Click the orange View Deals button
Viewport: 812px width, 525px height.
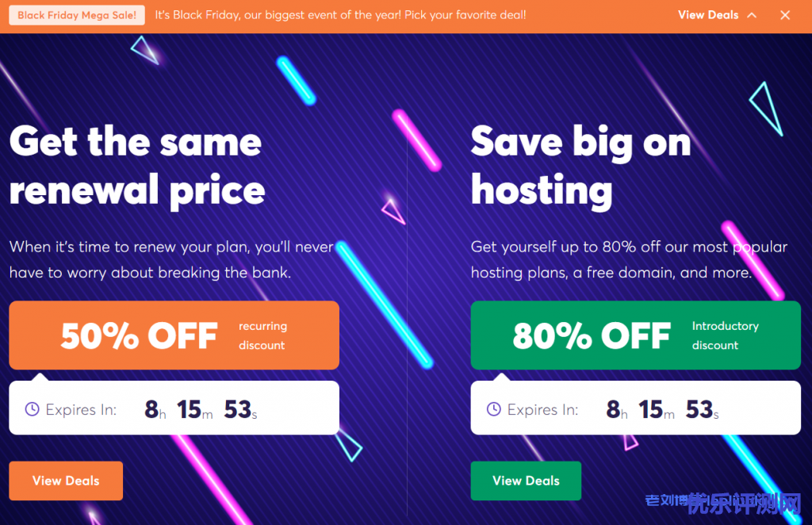tap(66, 481)
